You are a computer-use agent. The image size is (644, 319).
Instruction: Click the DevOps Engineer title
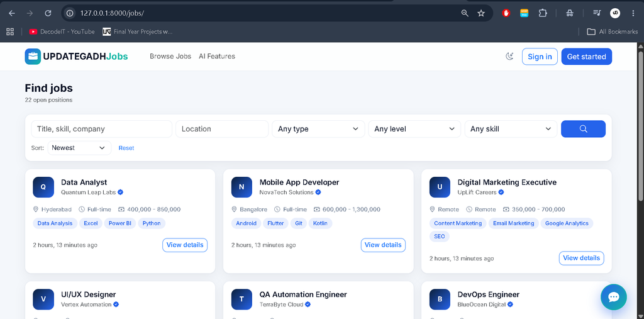coord(489,294)
